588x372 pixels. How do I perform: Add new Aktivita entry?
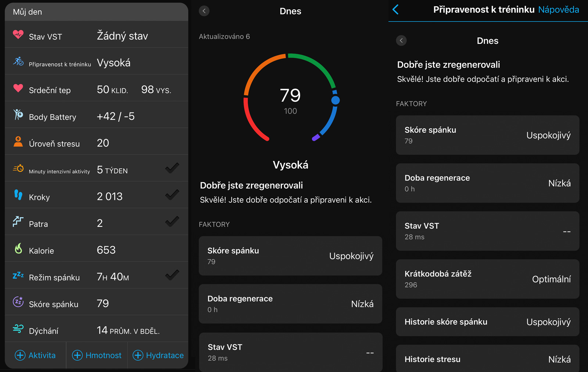[x=35, y=355]
